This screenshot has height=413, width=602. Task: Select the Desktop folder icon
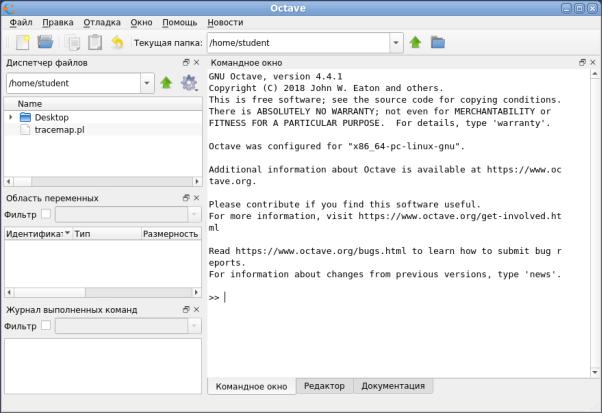pyautogui.click(x=25, y=117)
